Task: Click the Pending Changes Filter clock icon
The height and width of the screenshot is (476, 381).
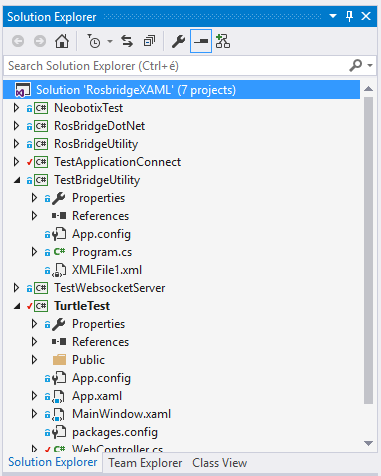Action: (x=94, y=41)
